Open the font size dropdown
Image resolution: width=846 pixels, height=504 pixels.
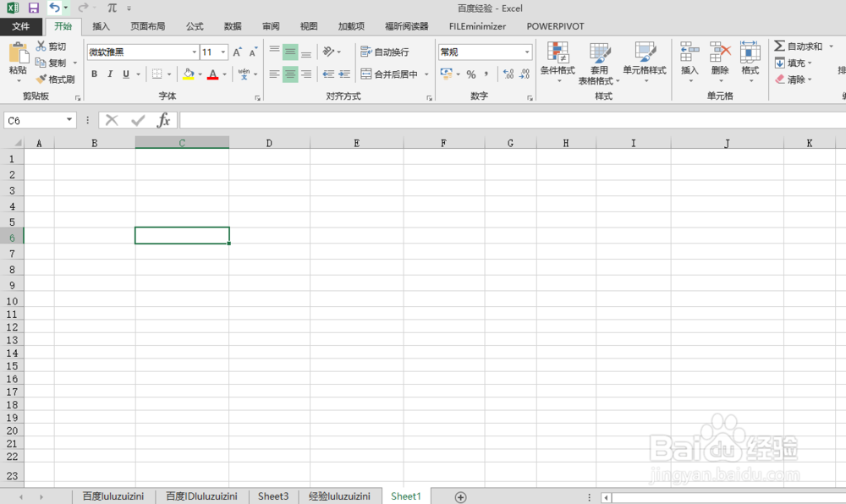[x=222, y=52]
